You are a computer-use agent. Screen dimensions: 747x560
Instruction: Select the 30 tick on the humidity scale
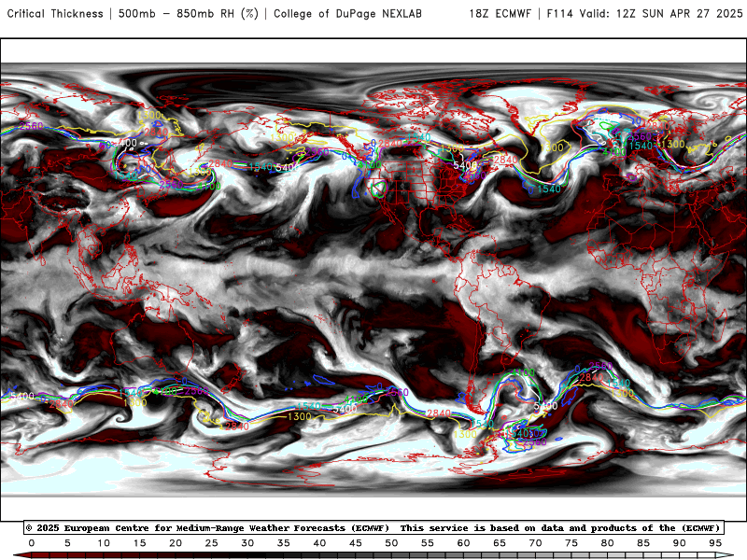247,543
